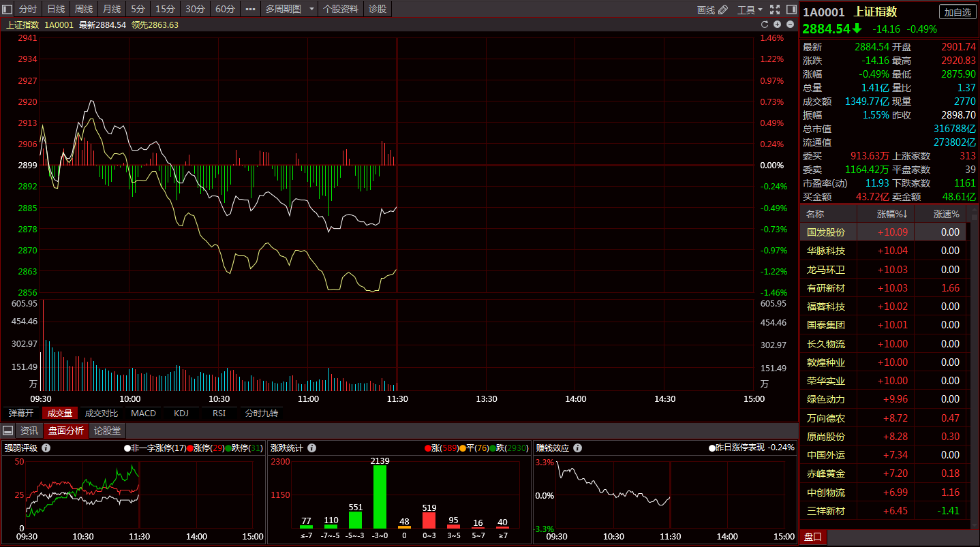Show more period options via ellipsis
Viewport: 980px width, 547px height.
tap(250, 10)
